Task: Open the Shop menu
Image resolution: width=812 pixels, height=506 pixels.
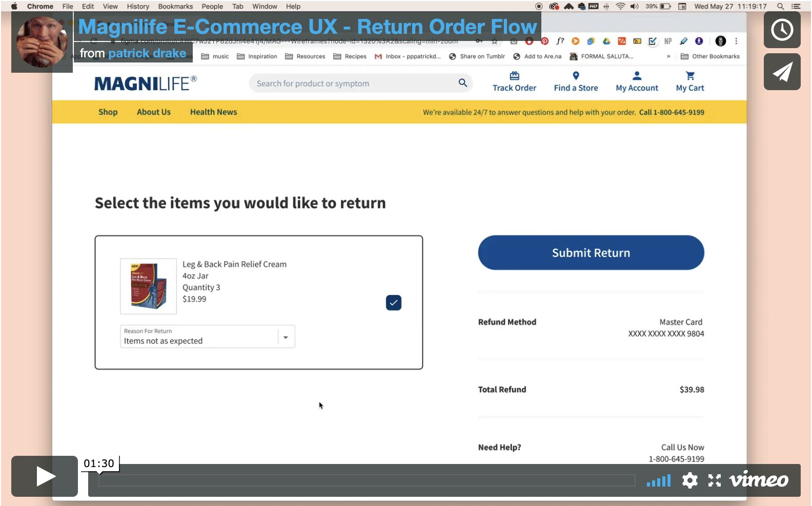Action: click(108, 112)
